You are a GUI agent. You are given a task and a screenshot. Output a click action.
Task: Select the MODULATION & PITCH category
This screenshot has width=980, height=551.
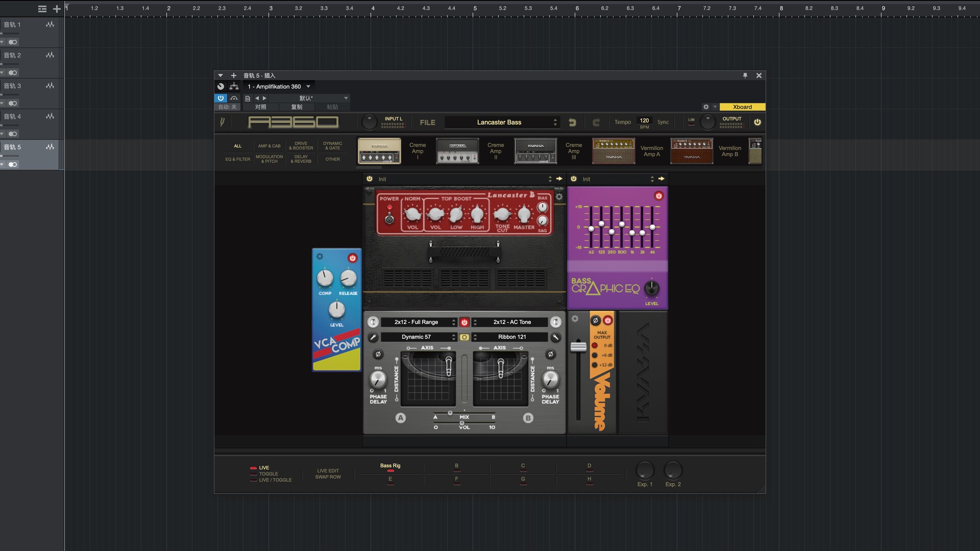[269, 159]
